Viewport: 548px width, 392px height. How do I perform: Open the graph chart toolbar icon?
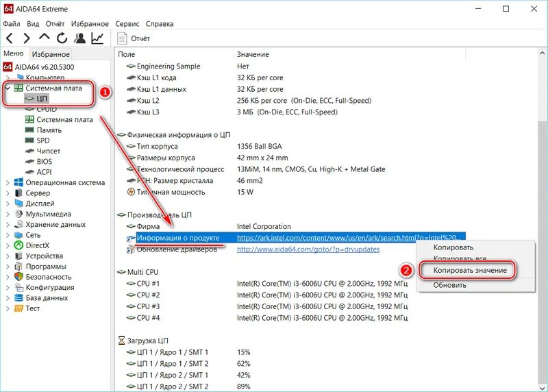97,38
